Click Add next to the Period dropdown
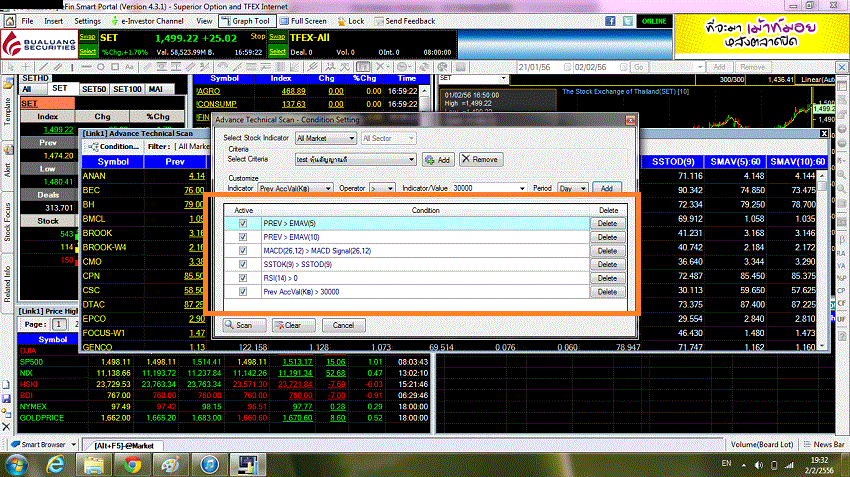This screenshot has width=850, height=477. click(x=607, y=188)
